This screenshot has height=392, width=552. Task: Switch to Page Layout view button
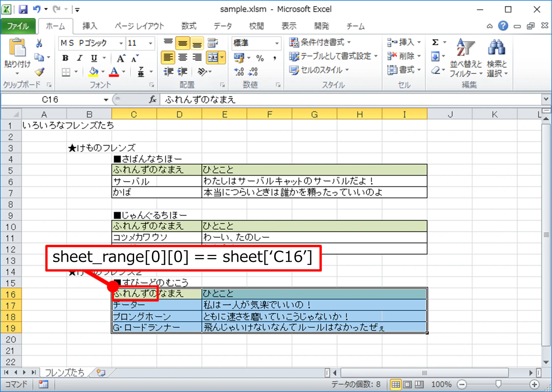coord(407,384)
